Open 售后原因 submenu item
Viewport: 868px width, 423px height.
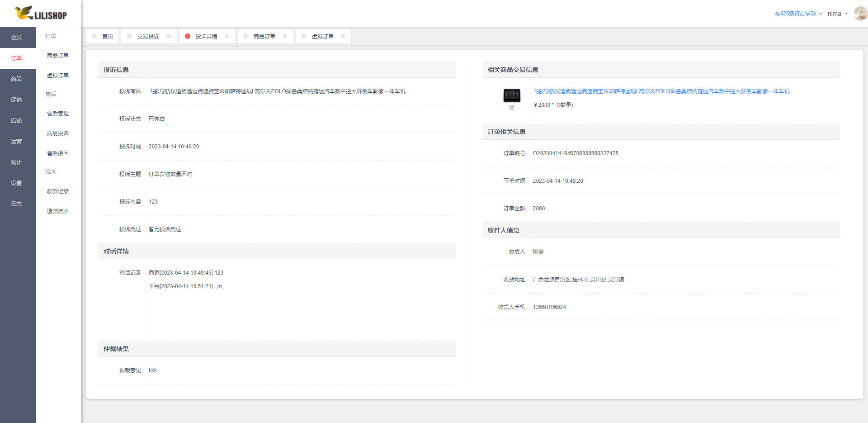(58, 153)
